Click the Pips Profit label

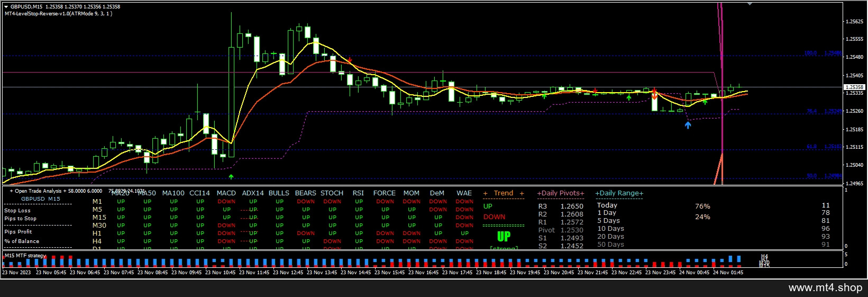coord(18,232)
